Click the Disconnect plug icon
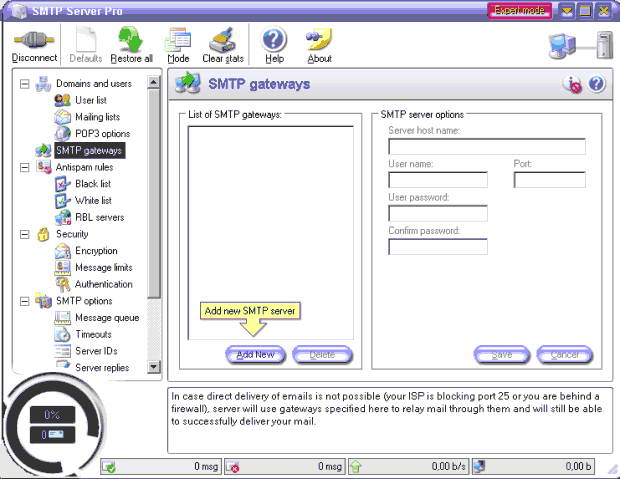This screenshot has height=479, width=620. pyautogui.click(x=34, y=40)
